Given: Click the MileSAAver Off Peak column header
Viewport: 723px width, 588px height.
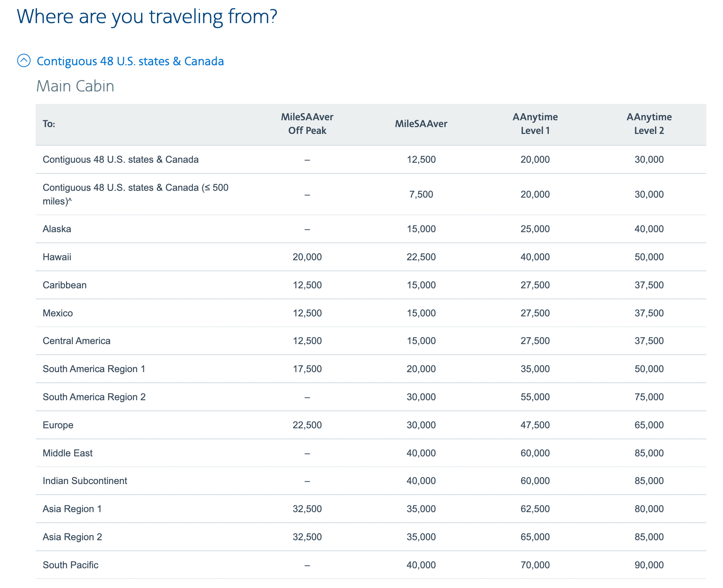Looking at the screenshot, I should [x=307, y=124].
